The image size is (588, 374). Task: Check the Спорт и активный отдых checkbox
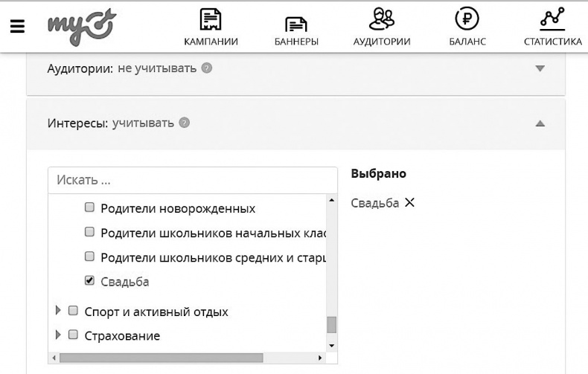click(73, 311)
